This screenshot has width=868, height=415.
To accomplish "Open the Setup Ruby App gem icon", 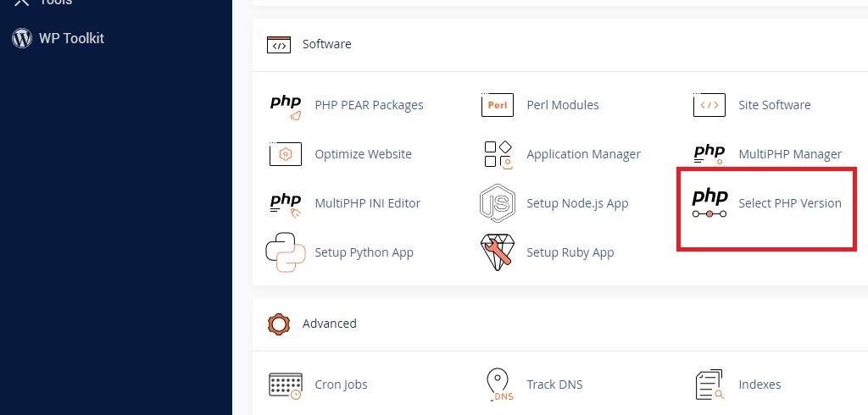I will pyautogui.click(x=497, y=252).
